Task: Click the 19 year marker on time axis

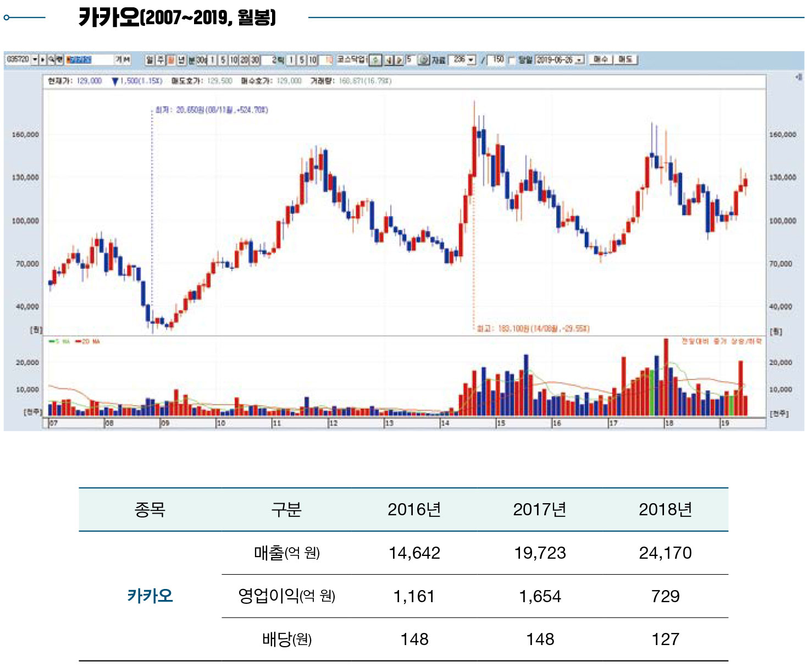Action: (x=726, y=423)
